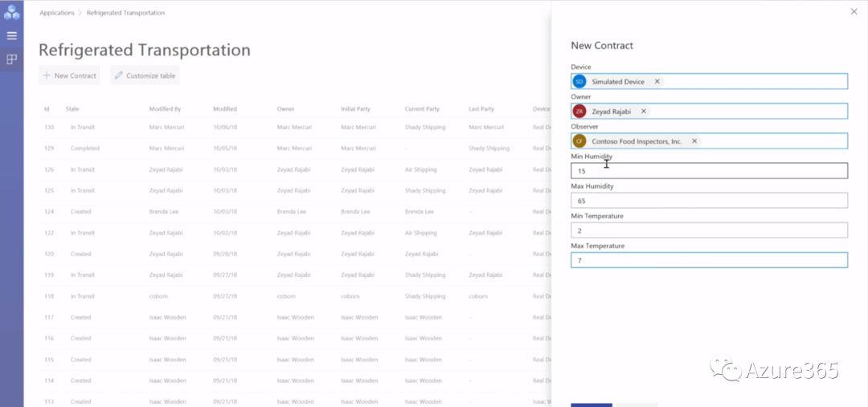Focus the Max Temperature input field

pos(709,260)
